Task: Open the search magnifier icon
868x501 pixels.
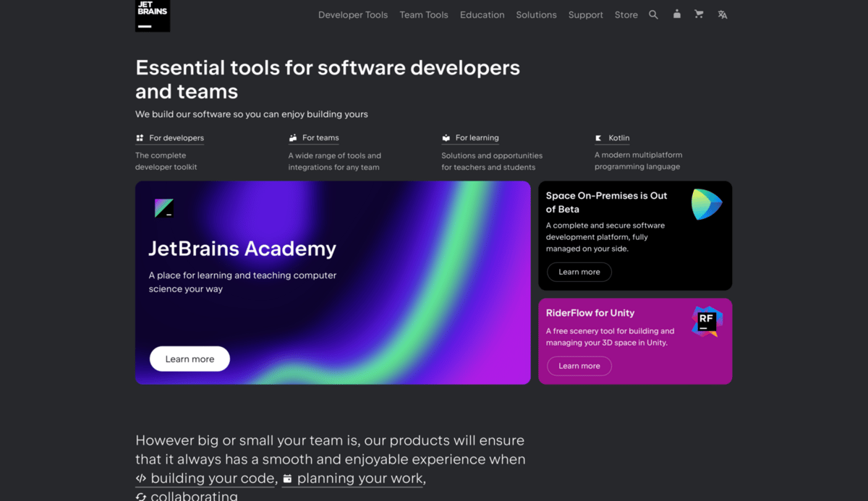Action: click(653, 14)
